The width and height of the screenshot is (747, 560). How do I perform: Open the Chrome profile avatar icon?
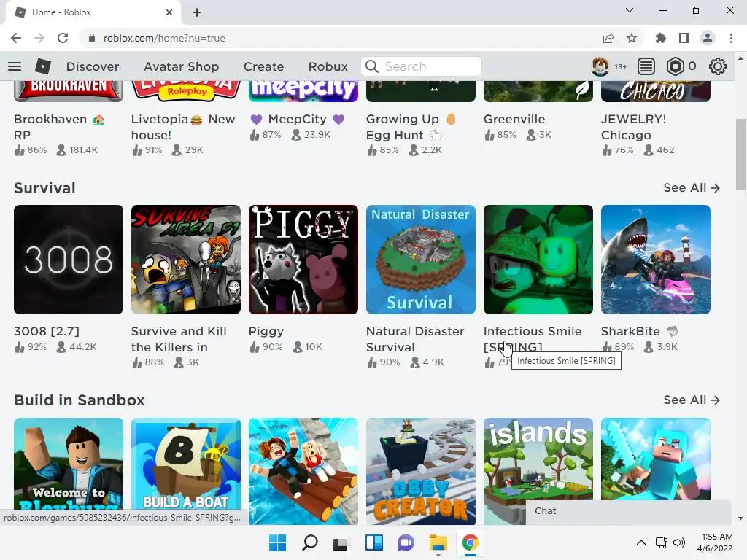coord(708,38)
